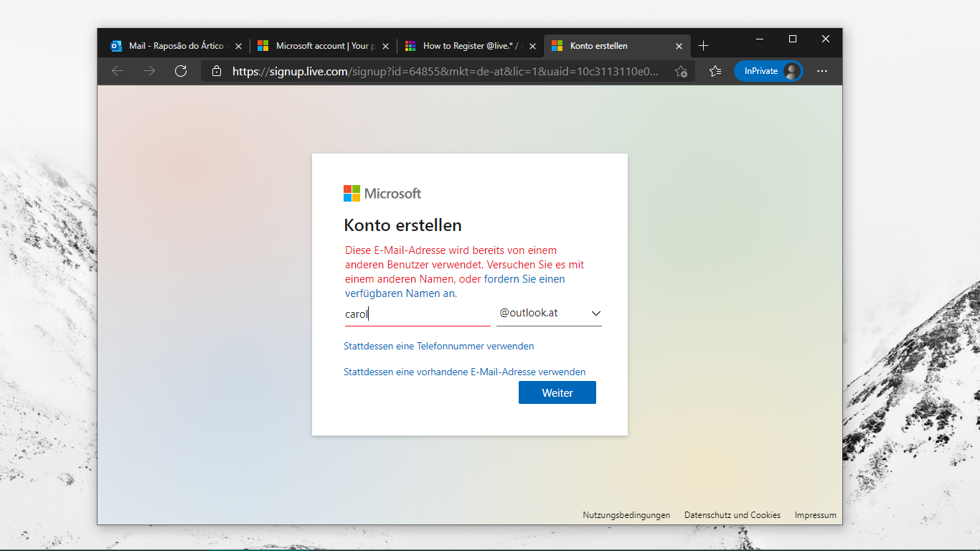980x551 pixels.
Task: Switch to Mail - Raposão do Ártico tab
Action: click(x=176, y=46)
